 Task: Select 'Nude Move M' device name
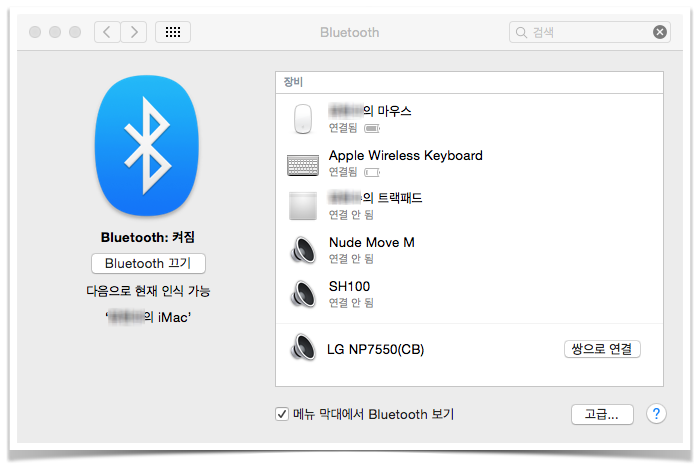[x=372, y=242]
